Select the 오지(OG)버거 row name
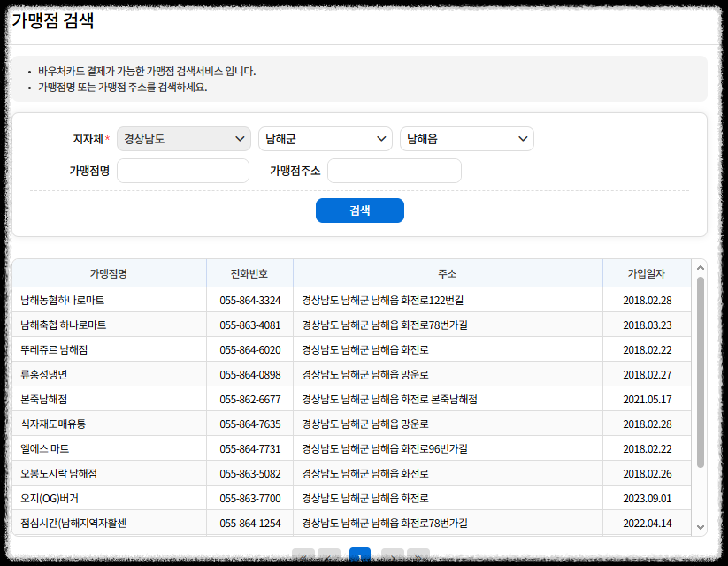This screenshot has width=728, height=566. coord(50,498)
